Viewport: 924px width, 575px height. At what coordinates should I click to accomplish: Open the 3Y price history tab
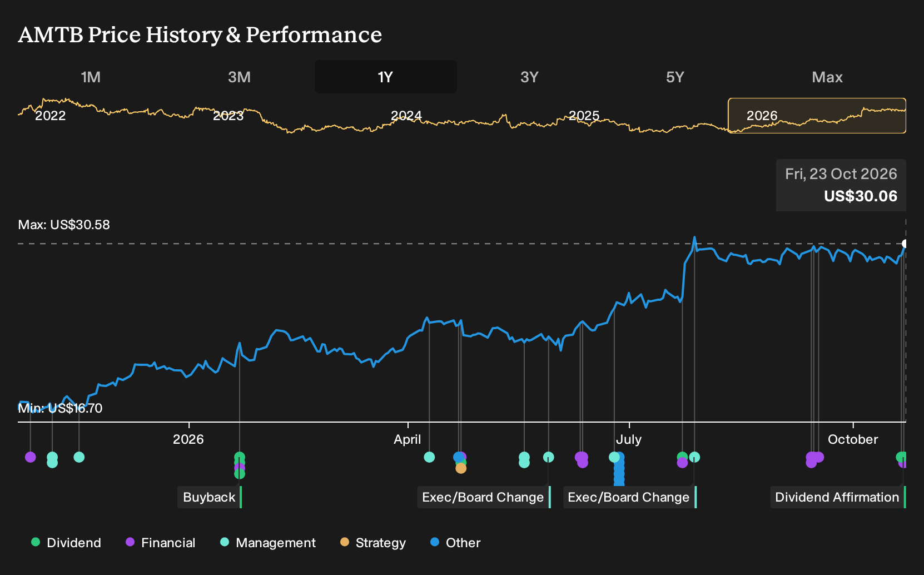(x=529, y=77)
